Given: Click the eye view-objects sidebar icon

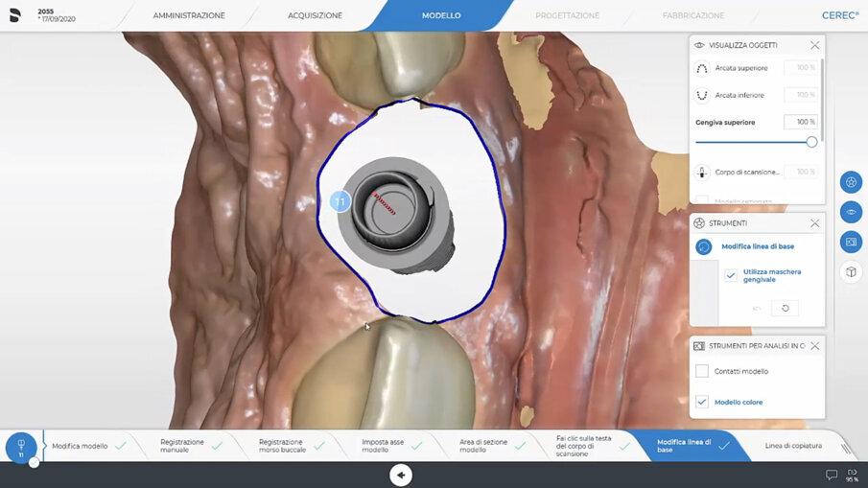Looking at the screenshot, I should tap(851, 212).
